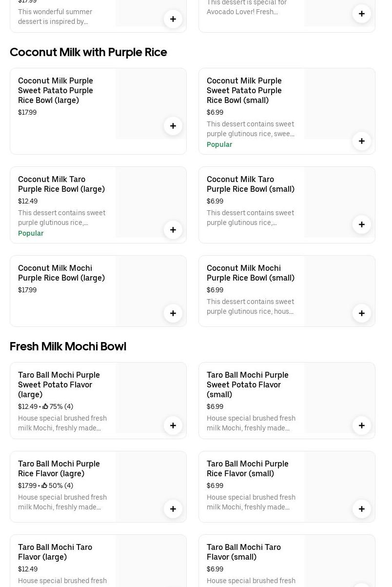392x587 pixels.
Task: Select the Fresh Milk Mochi Bowl heading
Action: point(68,346)
